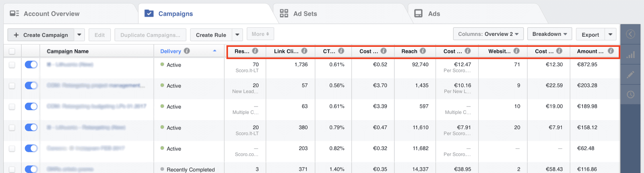Image resolution: width=644 pixels, height=173 pixels.
Task: Open the Columns: Overview 2 dropdown
Action: coord(488,34)
